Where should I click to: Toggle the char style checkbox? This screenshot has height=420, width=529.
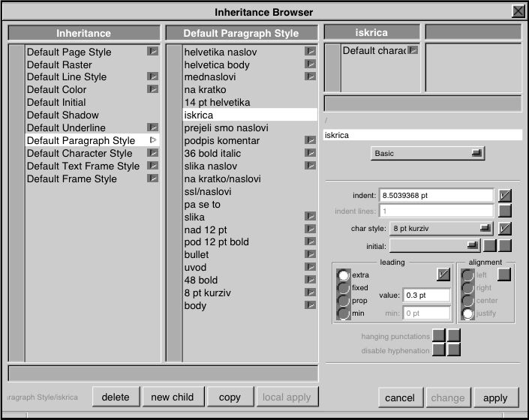(x=505, y=228)
